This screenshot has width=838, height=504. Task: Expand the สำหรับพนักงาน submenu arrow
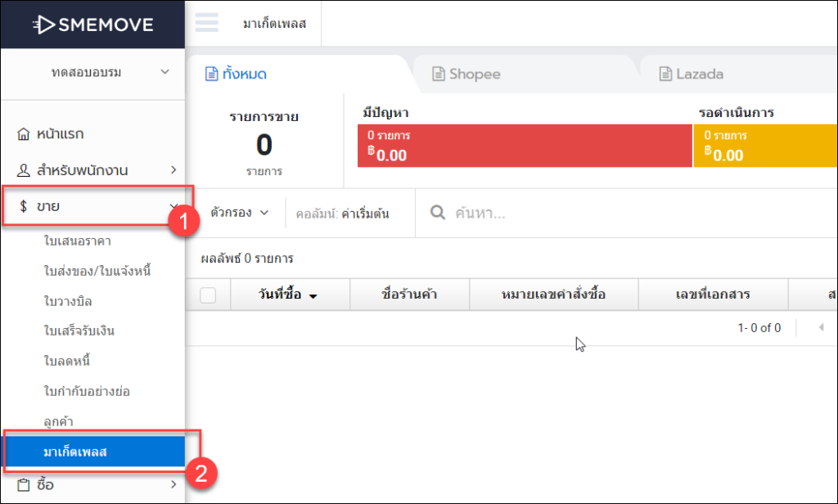173,170
